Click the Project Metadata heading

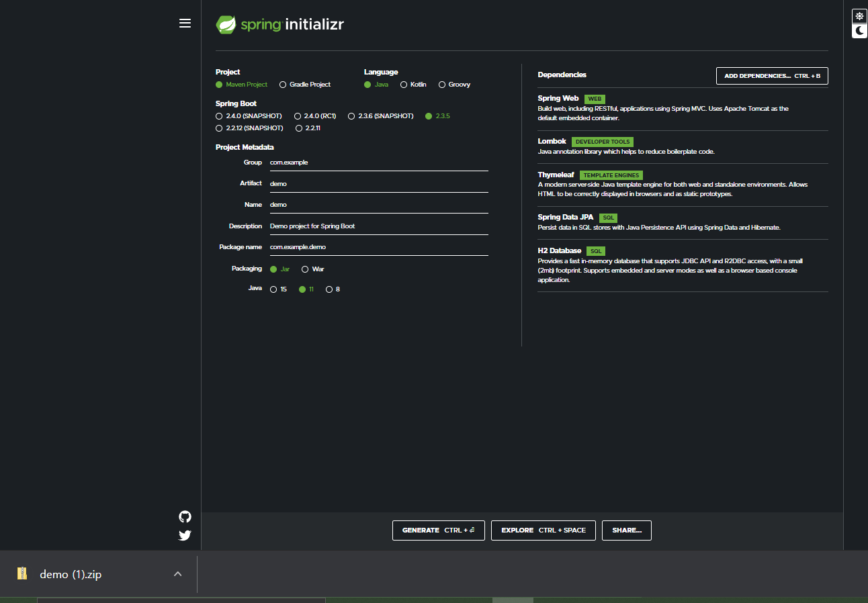click(245, 147)
